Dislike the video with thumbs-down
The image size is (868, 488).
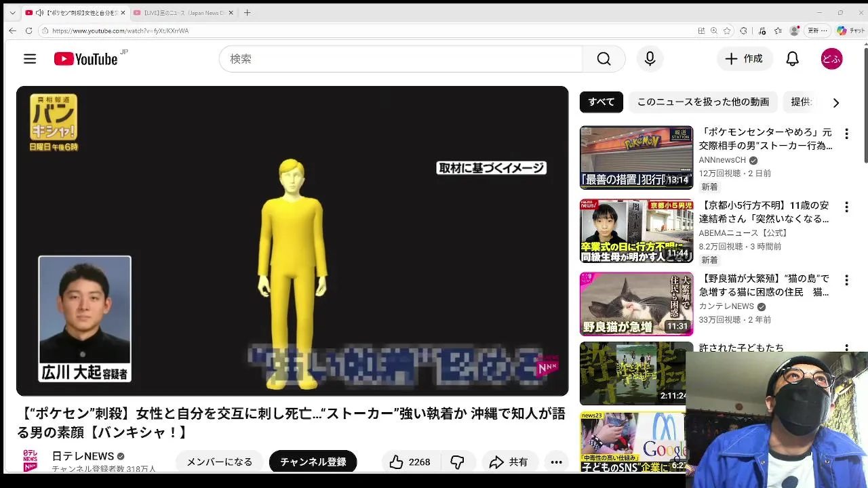point(457,462)
